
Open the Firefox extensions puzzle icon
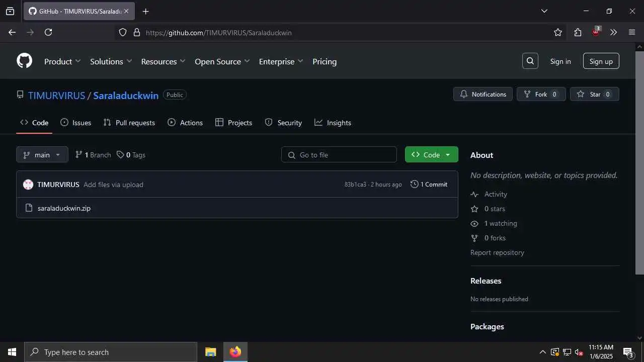[x=578, y=32]
